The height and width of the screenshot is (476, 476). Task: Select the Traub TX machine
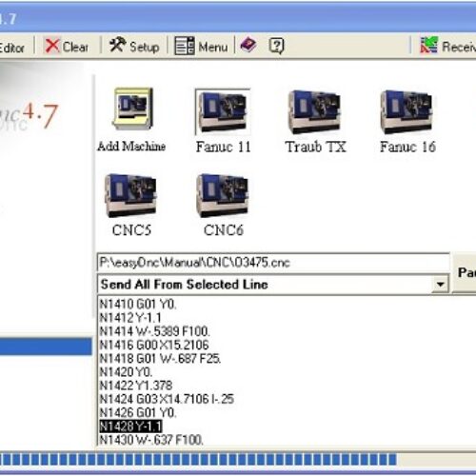click(x=315, y=121)
